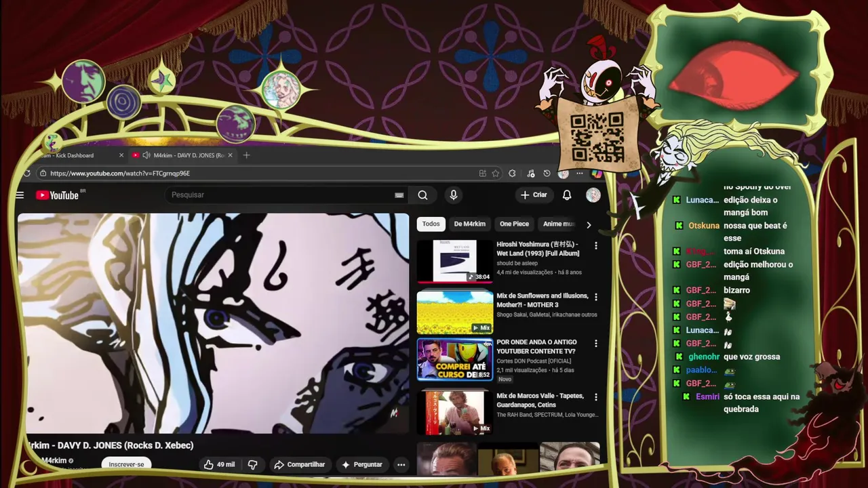Open Hiroshi Yoshimura Wet Land video title
This screenshot has width=868, height=488.
pos(538,249)
